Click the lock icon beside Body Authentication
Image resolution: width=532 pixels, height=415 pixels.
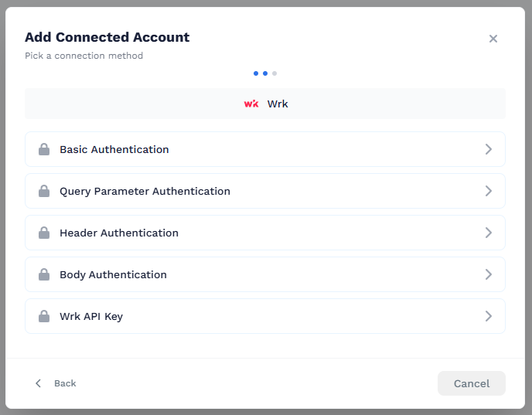[44, 274]
